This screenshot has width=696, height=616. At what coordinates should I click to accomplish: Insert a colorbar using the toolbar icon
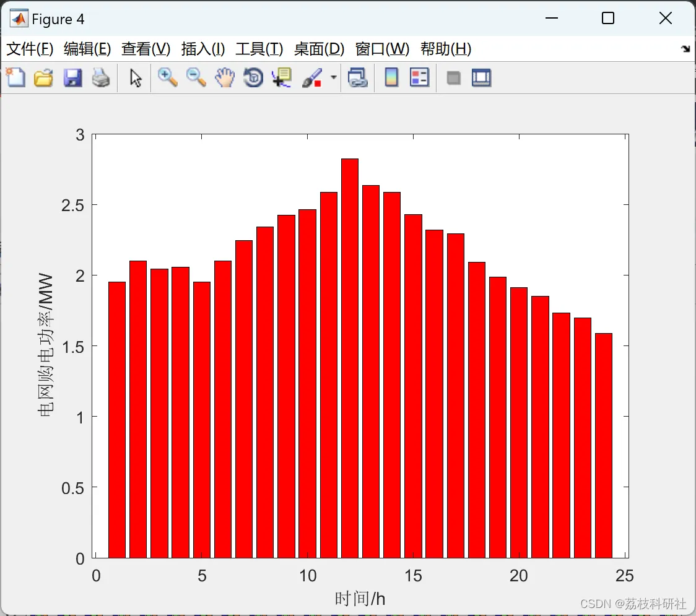click(391, 77)
